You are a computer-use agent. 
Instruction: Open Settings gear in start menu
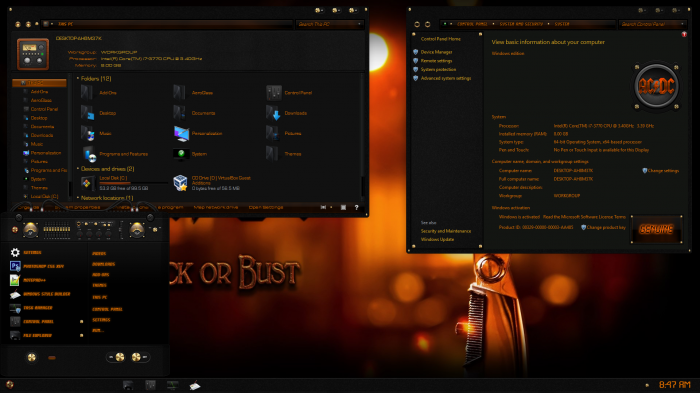15,252
